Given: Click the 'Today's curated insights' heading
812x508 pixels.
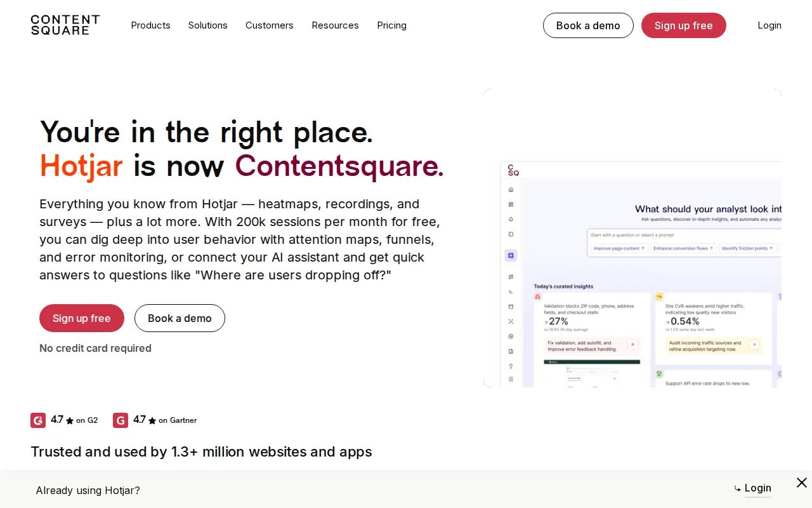Looking at the screenshot, I should pyautogui.click(x=563, y=286).
